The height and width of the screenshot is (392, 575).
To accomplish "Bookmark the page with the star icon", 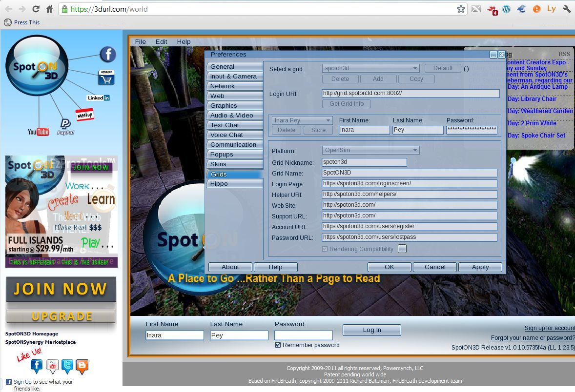I will coord(461,9).
